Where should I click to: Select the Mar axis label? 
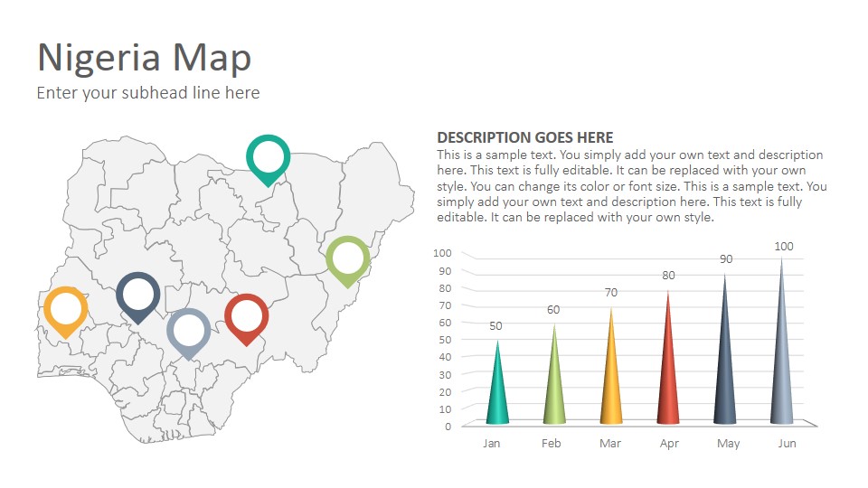[x=610, y=443]
